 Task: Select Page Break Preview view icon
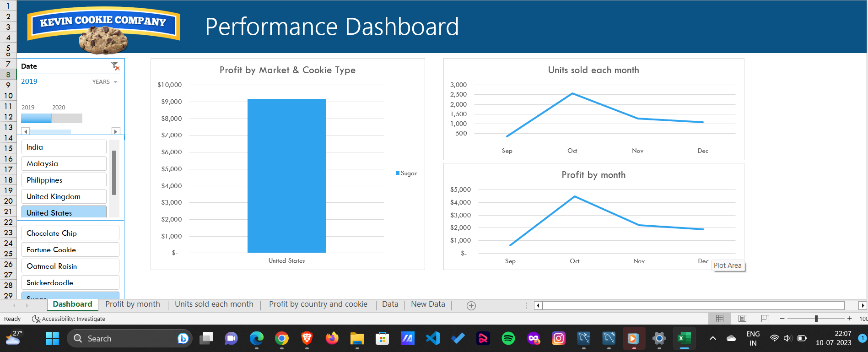point(765,318)
